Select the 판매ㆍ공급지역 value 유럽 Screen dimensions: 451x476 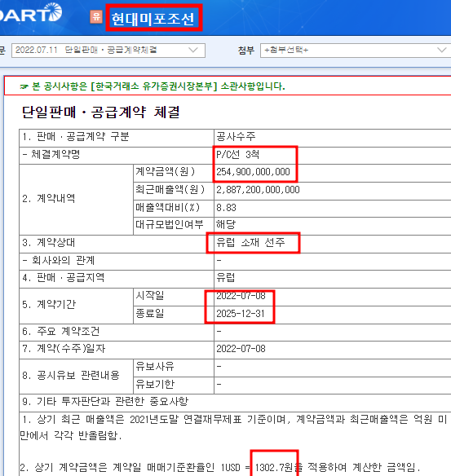point(226,277)
